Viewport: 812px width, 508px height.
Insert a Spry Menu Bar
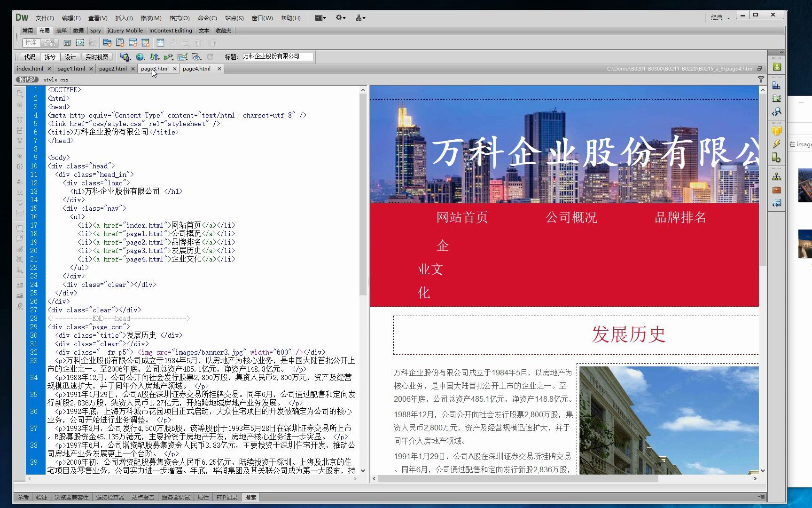coord(107,43)
